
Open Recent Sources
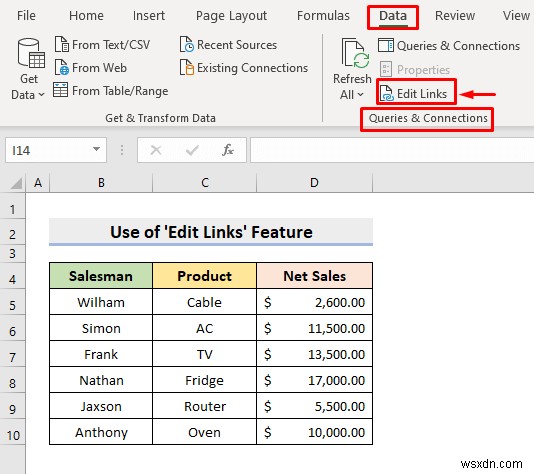[228, 45]
